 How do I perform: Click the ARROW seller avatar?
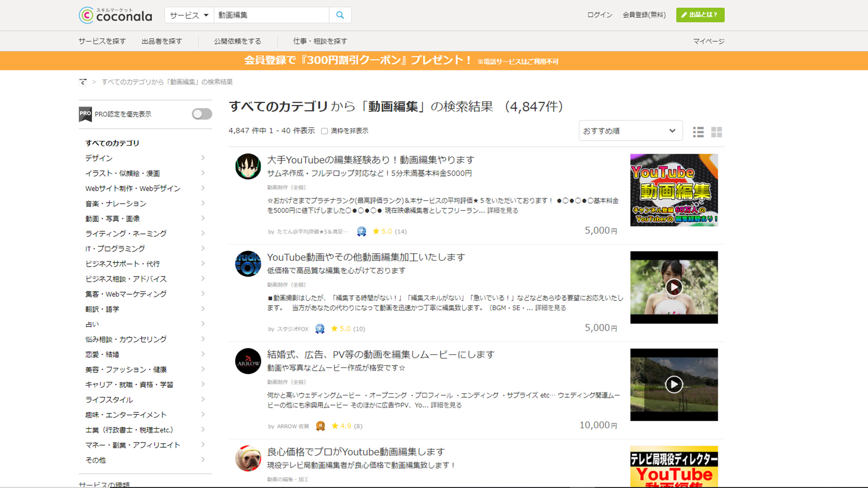pos(248,361)
